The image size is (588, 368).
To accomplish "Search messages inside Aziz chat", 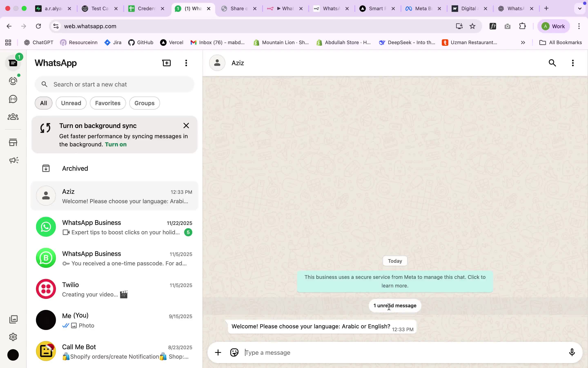I will click(552, 63).
